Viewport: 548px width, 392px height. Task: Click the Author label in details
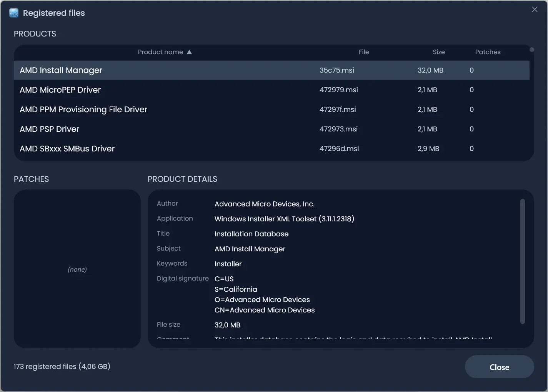167,204
